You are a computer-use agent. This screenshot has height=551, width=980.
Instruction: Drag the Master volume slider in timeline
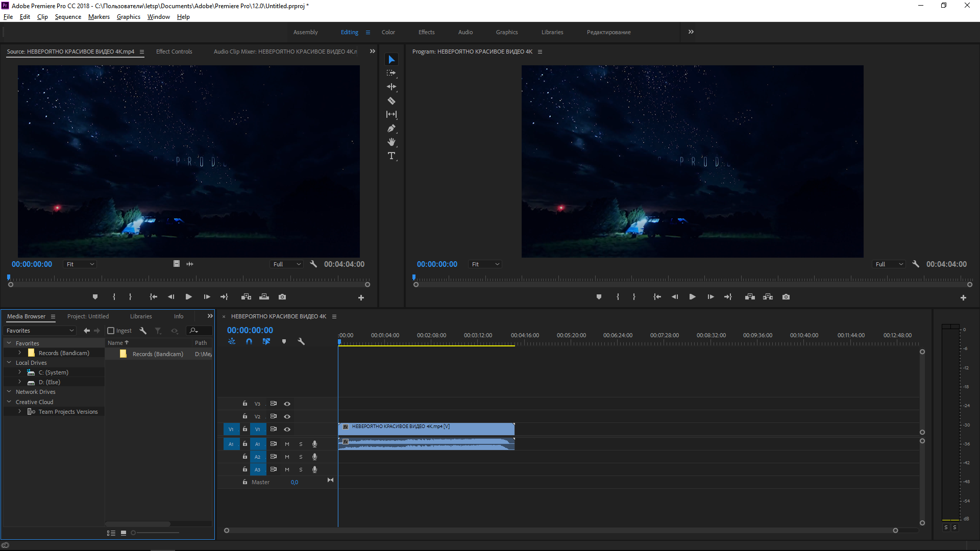[294, 482]
